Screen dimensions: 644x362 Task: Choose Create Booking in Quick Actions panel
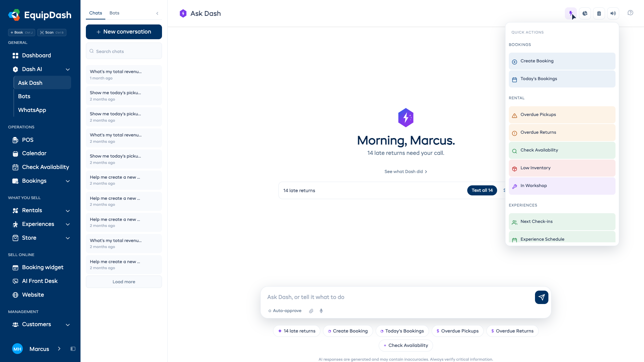click(x=562, y=61)
